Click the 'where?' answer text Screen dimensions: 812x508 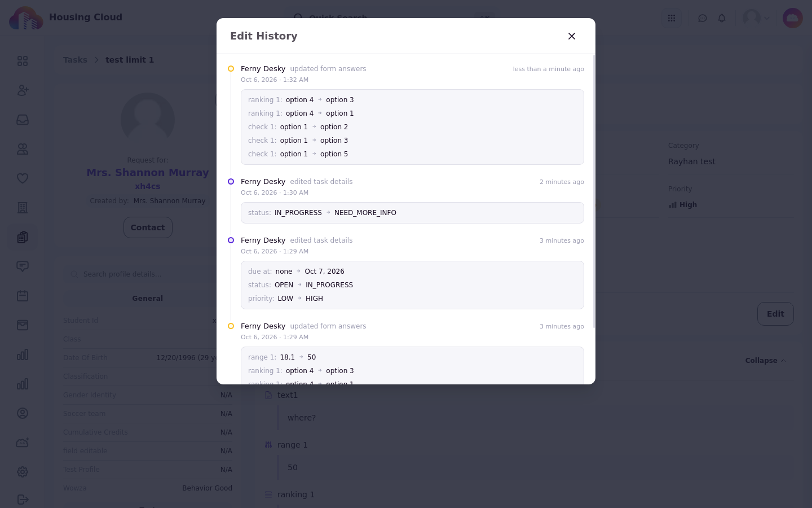(x=302, y=418)
